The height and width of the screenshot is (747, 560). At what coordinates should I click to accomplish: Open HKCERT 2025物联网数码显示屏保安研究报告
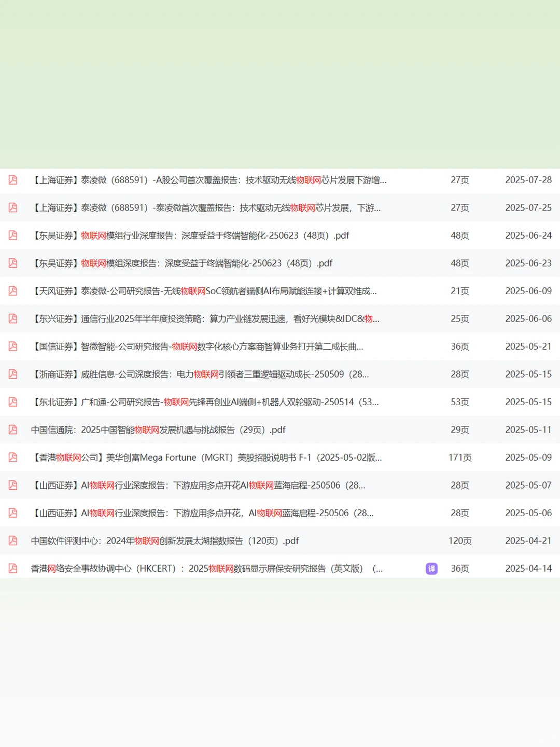click(207, 569)
